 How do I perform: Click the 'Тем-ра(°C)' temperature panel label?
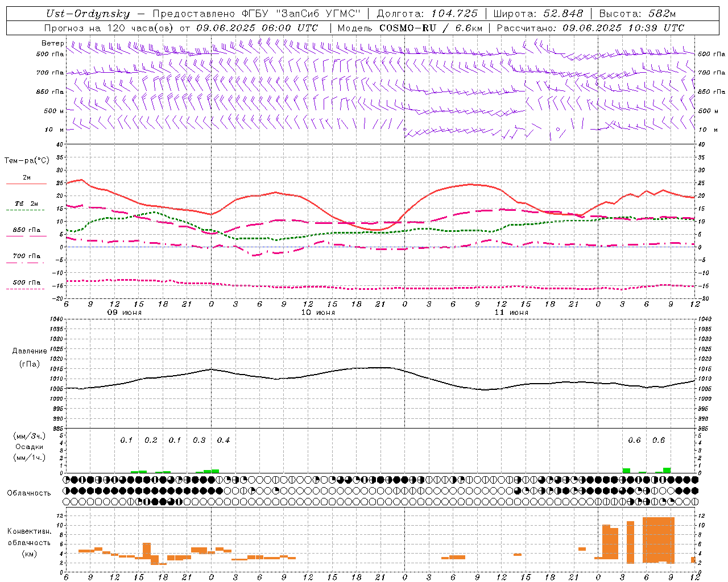pyautogui.click(x=27, y=161)
